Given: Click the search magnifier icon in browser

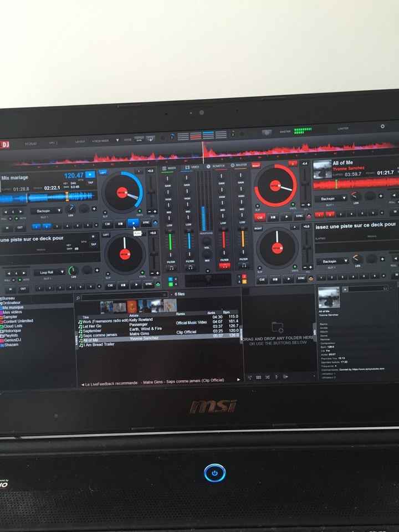Looking at the screenshot, I should [x=78, y=298].
